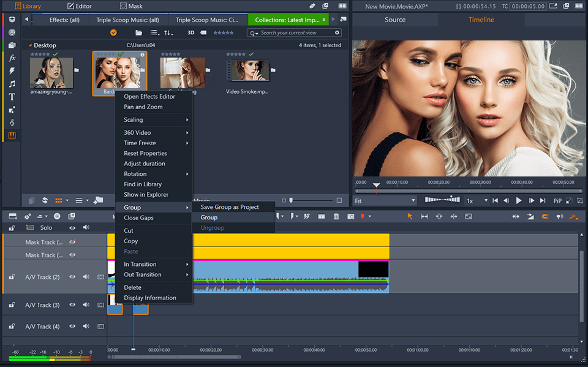Choose Pan and Zoom from context menu
Viewport: 588px width, 367px height.
pyautogui.click(x=143, y=107)
